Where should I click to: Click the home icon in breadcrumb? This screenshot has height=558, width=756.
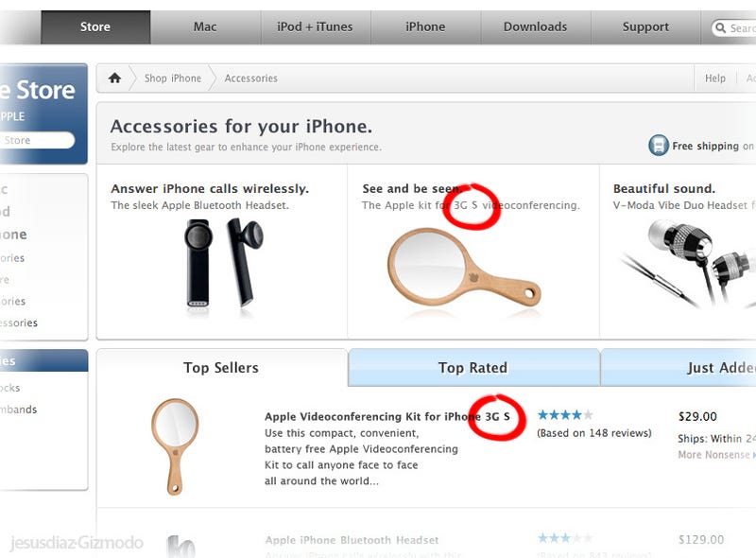pyautogui.click(x=114, y=78)
